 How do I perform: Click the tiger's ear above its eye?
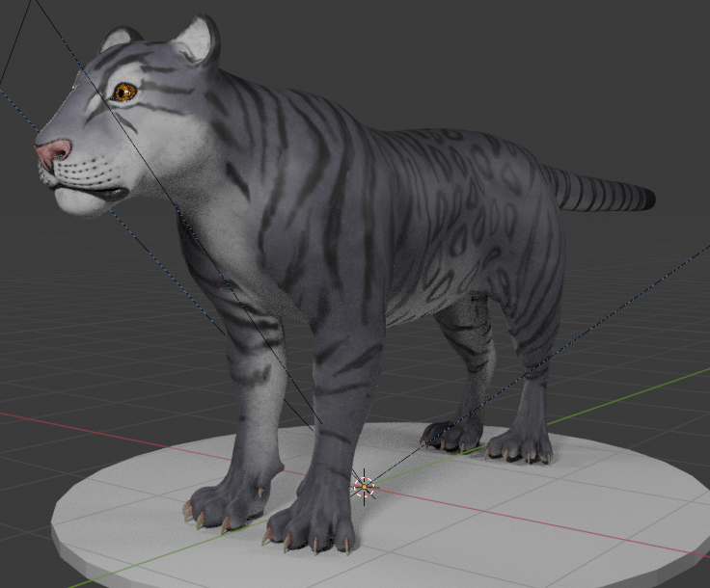(120, 39)
